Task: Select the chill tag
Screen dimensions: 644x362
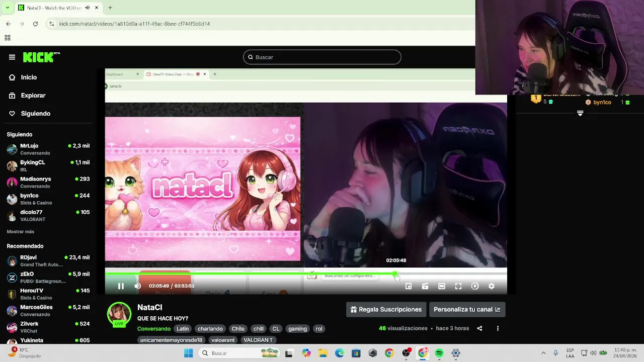Action: (x=259, y=329)
